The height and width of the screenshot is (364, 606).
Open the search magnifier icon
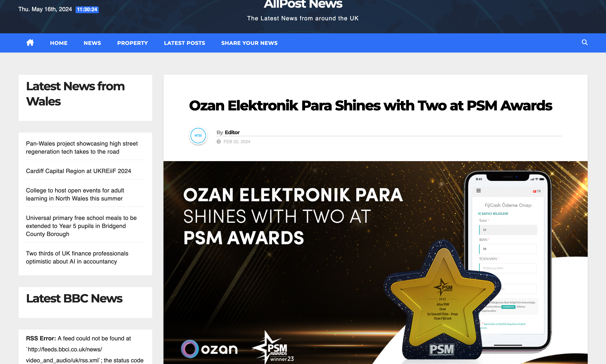(584, 42)
